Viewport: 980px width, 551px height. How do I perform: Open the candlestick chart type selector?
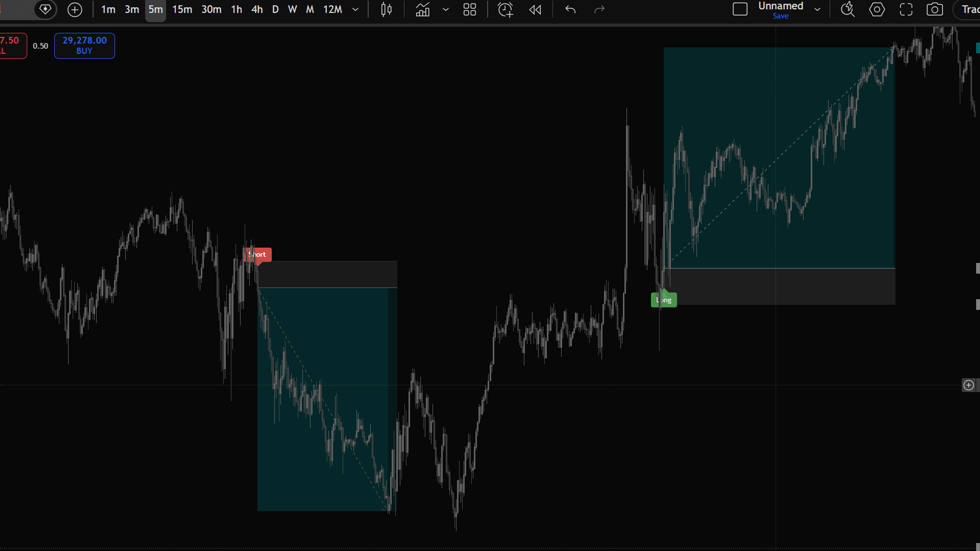[x=386, y=10]
